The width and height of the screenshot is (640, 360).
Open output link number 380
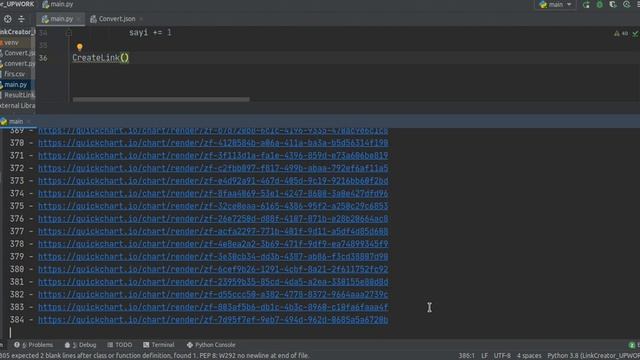click(x=213, y=269)
